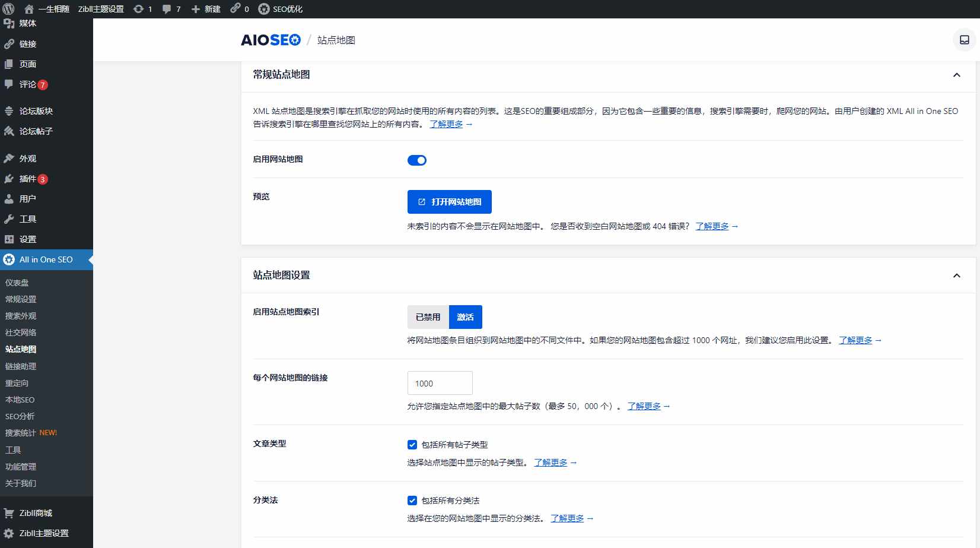
Task: Select the All in One SEO sidebar icon
Action: pyautogui.click(x=9, y=259)
